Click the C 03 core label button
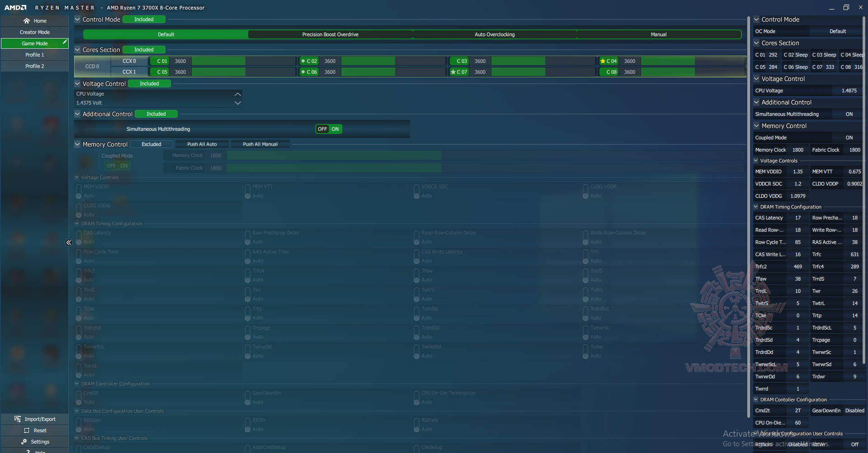Viewport: 868px width, 453px height. click(x=459, y=61)
